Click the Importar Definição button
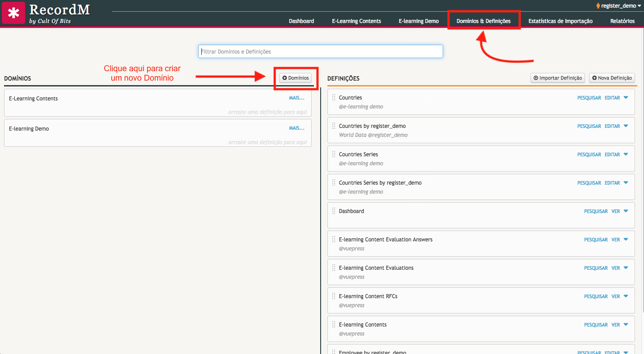The height and width of the screenshot is (354, 644). pos(558,78)
